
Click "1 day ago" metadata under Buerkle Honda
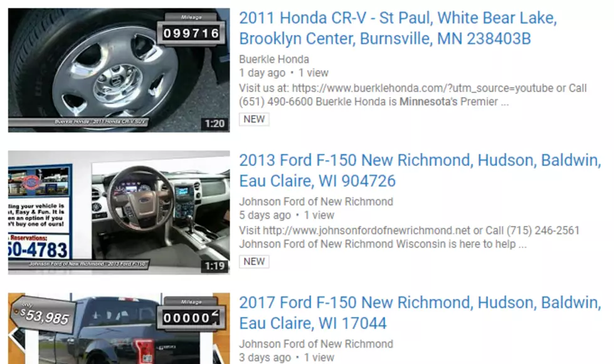262,73
